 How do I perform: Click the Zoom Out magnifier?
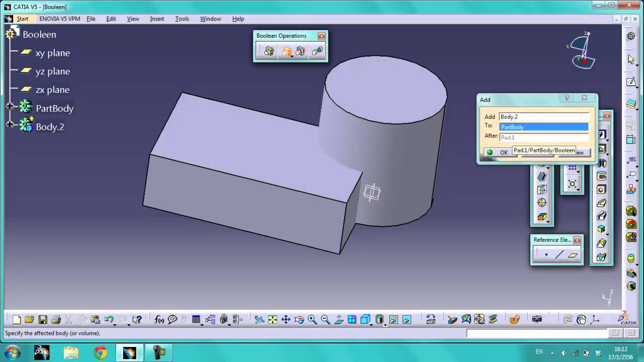click(326, 319)
